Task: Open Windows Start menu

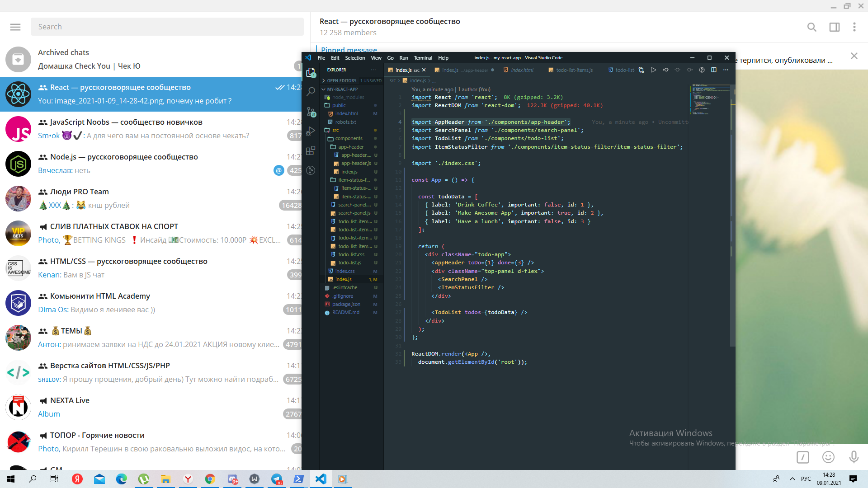Action: 11,479
